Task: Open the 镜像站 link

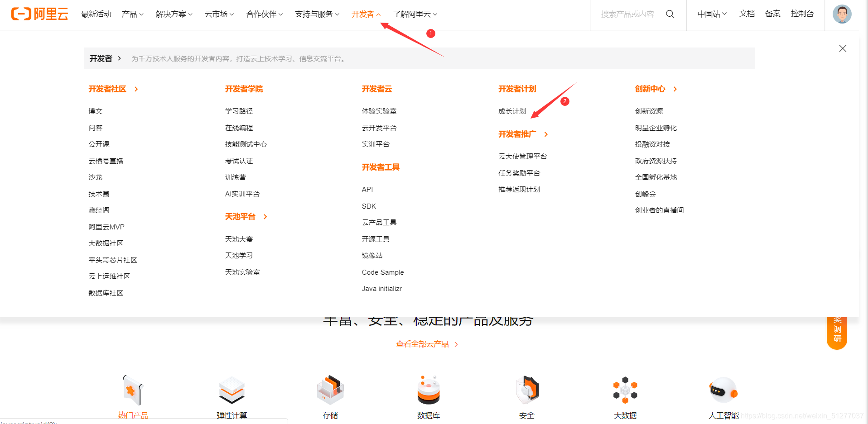Action: pos(372,255)
